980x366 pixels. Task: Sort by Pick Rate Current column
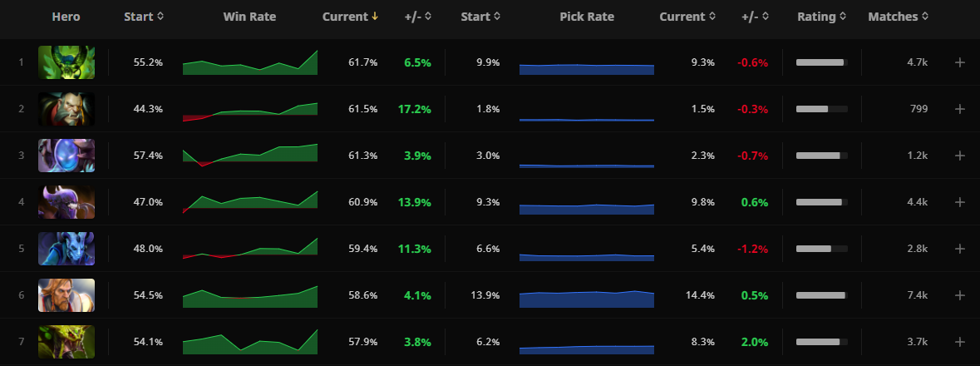[687, 17]
